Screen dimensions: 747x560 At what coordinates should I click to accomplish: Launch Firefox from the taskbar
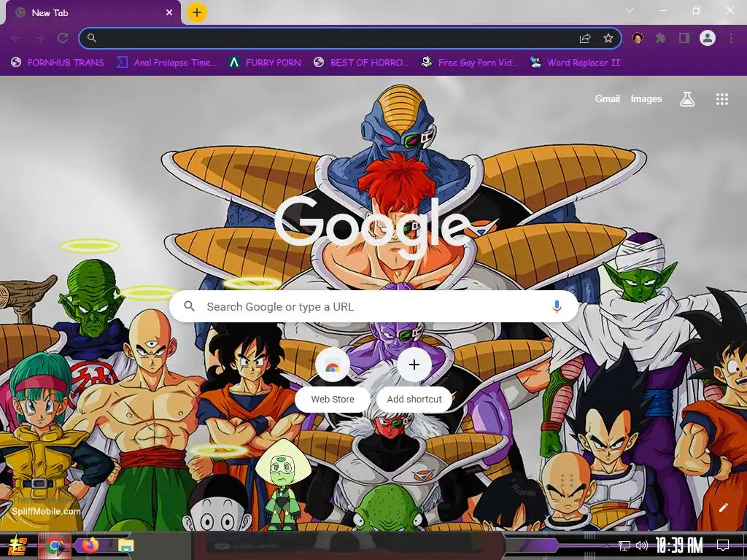click(90, 545)
